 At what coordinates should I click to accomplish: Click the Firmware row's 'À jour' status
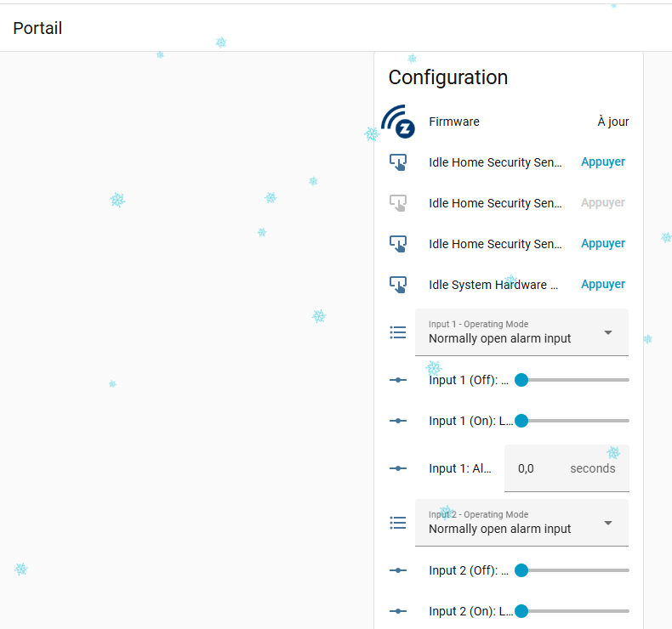point(612,122)
